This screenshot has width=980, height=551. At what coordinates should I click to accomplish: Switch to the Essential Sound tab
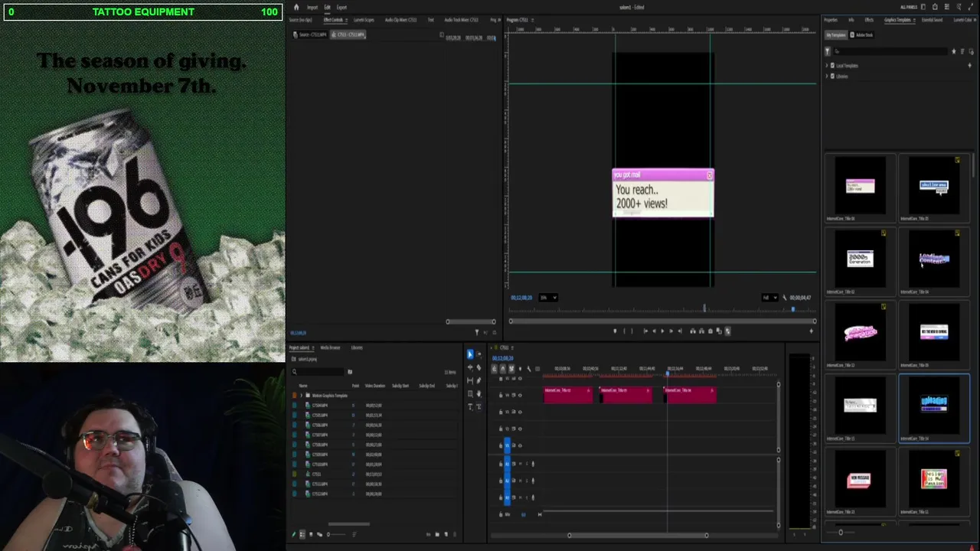click(x=932, y=20)
